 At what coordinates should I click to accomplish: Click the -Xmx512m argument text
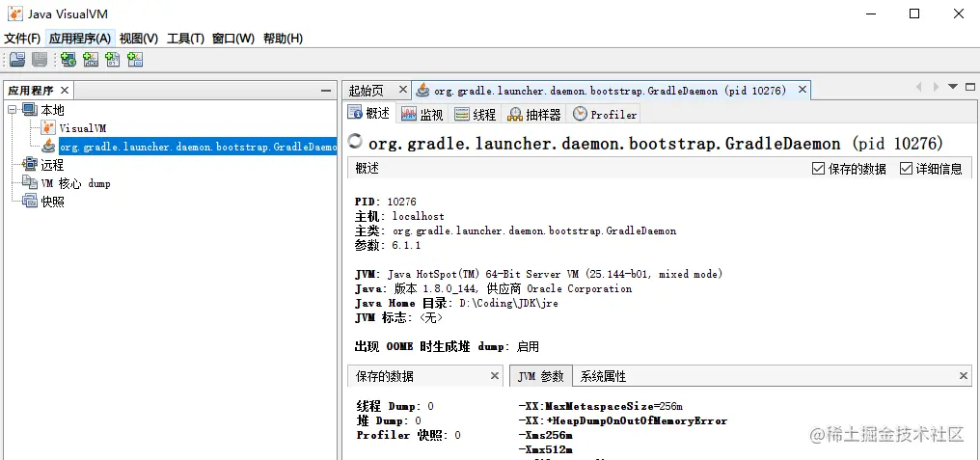click(546, 449)
